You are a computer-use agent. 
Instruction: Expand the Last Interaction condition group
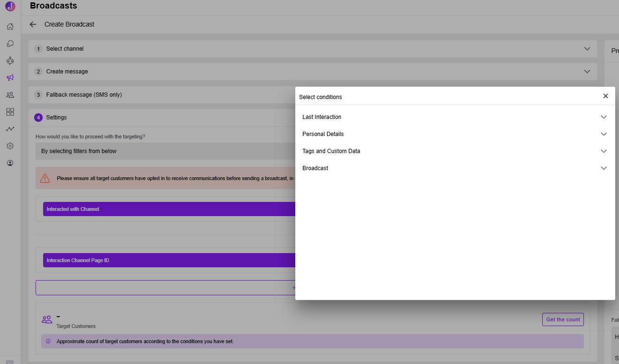[x=455, y=117]
